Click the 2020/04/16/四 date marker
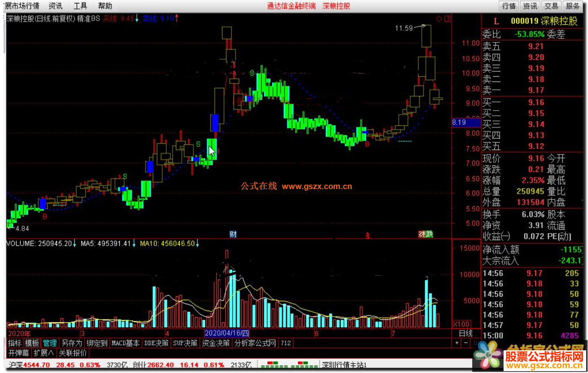This screenshot has height=373, width=588. click(227, 333)
